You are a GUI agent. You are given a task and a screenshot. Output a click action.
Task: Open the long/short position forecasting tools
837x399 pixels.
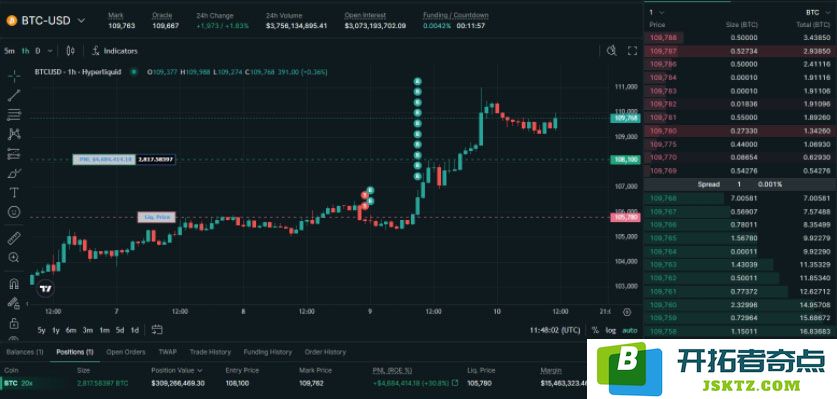coord(14,154)
